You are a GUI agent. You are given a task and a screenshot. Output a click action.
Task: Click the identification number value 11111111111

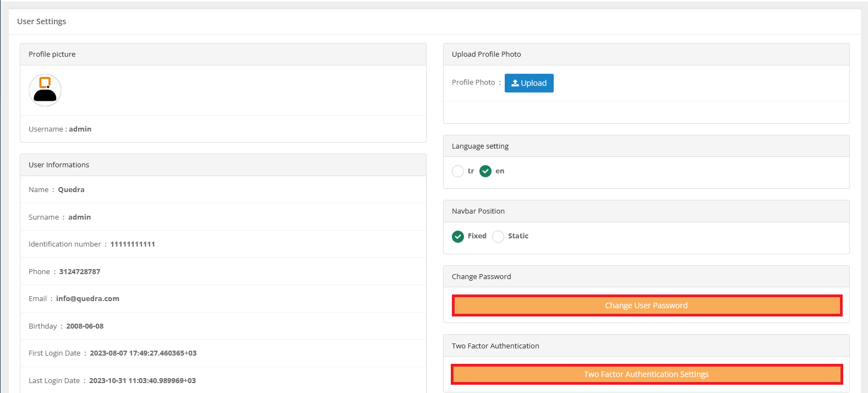(x=133, y=244)
